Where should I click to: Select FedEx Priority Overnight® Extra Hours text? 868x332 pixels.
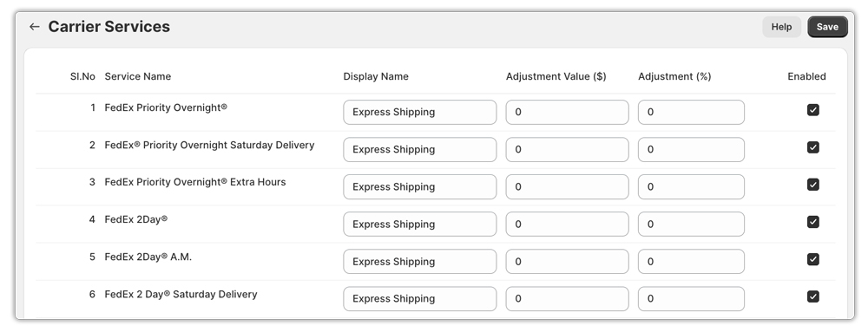[194, 182]
